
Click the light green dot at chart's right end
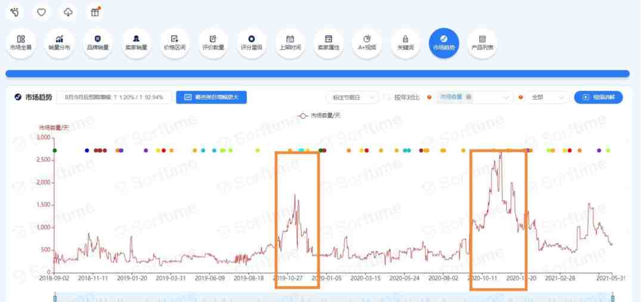[608, 150]
